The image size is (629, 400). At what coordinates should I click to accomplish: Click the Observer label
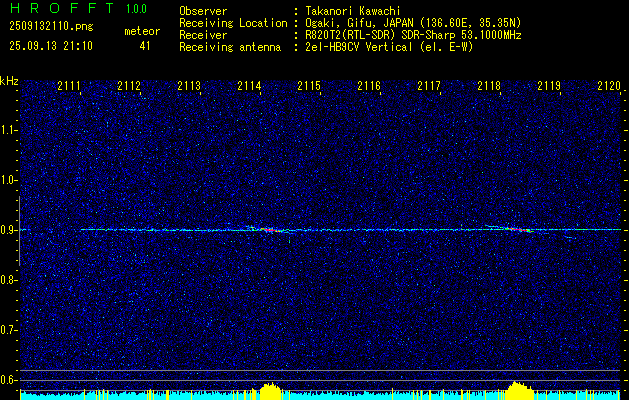(x=203, y=11)
